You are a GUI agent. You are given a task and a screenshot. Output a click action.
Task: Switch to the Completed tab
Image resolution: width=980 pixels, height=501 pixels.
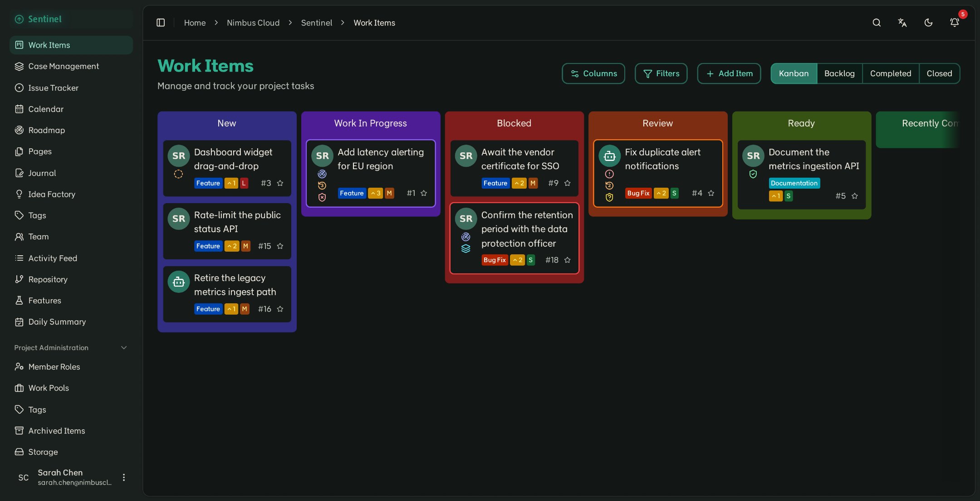click(x=890, y=73)
